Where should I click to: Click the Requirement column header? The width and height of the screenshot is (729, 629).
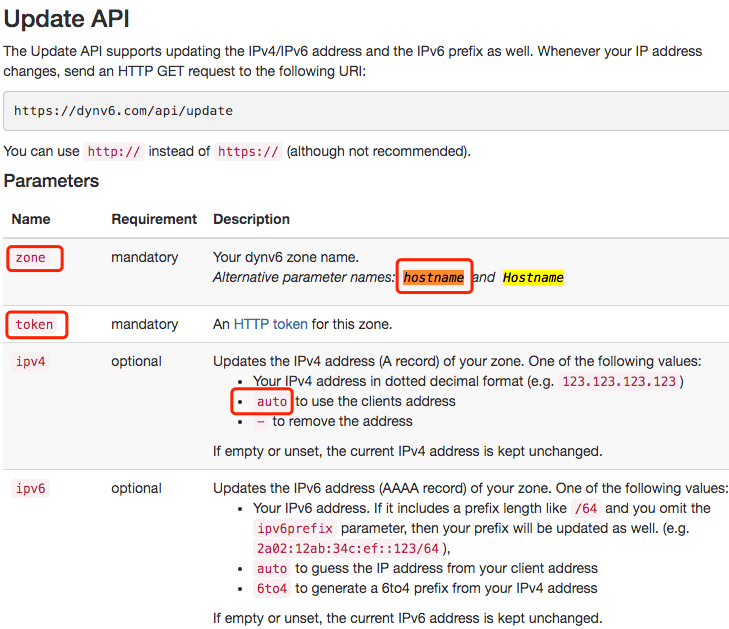click(154, 219)
